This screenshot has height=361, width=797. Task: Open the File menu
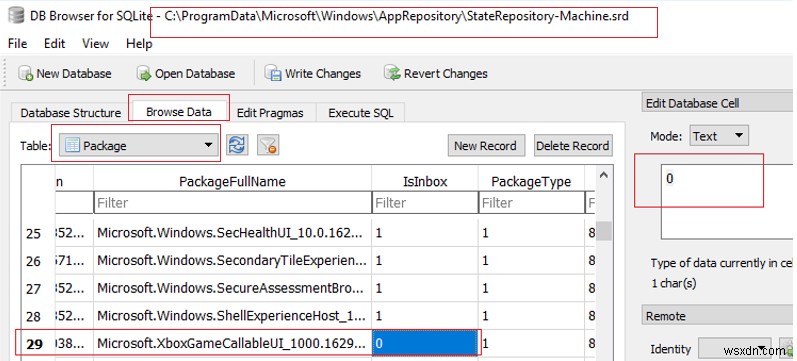(x=17, y=44)
